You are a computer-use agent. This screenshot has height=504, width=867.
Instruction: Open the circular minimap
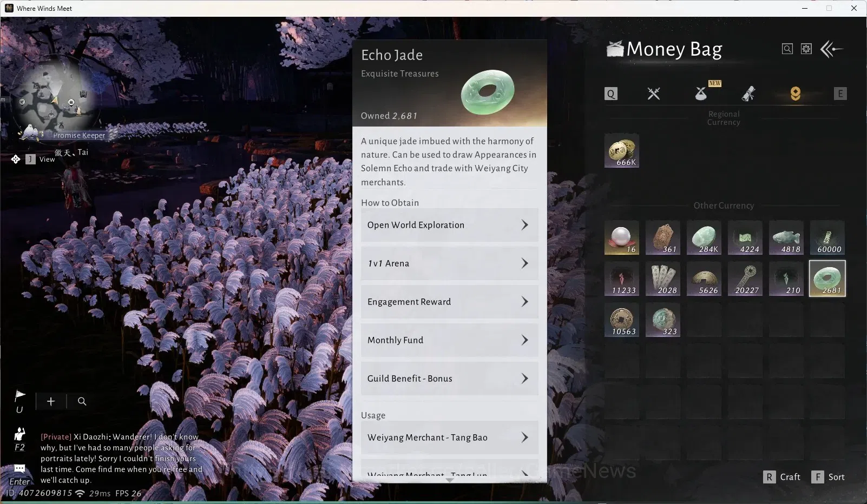(56, 101)
